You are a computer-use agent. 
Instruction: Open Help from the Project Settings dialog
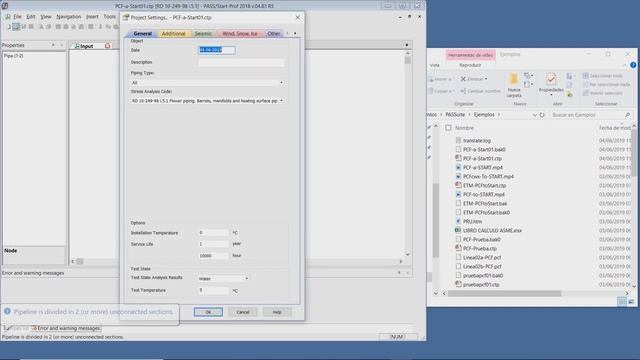pos(277,312)
